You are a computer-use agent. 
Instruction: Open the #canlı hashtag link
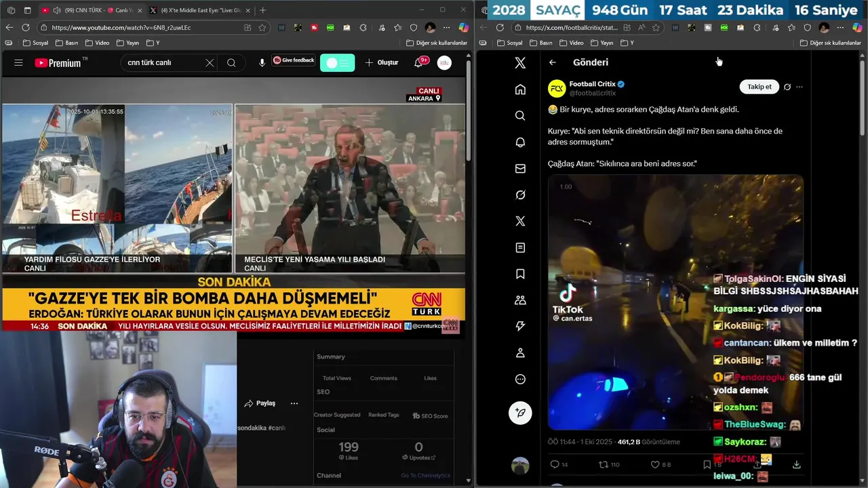point(277,428)
